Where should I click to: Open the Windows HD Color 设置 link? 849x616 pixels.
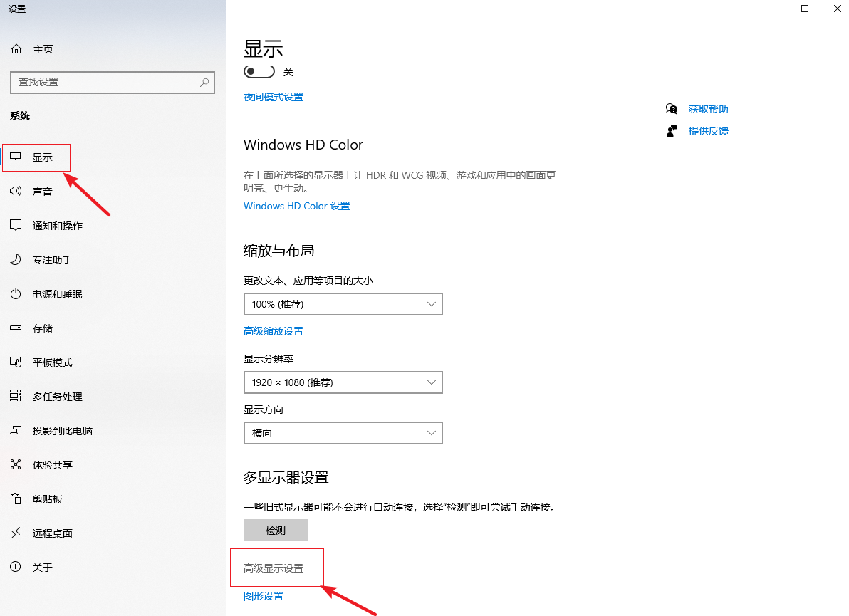pos(297,206)
